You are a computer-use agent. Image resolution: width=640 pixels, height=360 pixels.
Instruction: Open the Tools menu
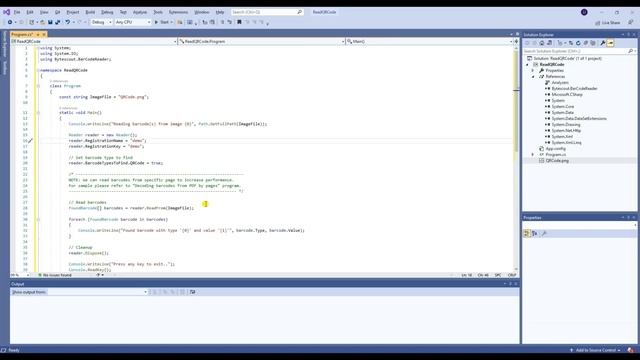(158, 12)
